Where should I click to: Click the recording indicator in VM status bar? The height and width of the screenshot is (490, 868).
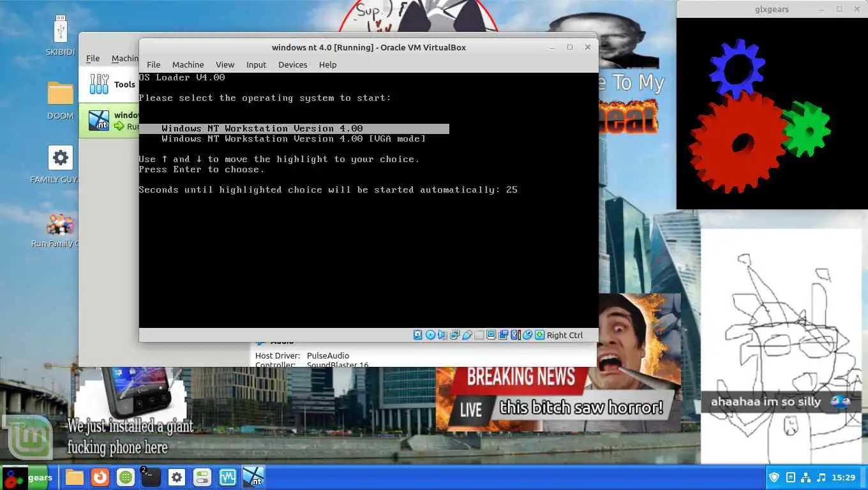tap(503, 335)
